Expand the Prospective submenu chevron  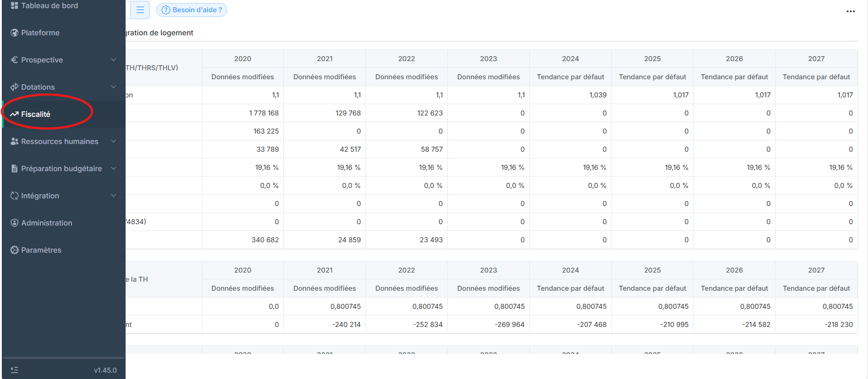pos(113,60)
